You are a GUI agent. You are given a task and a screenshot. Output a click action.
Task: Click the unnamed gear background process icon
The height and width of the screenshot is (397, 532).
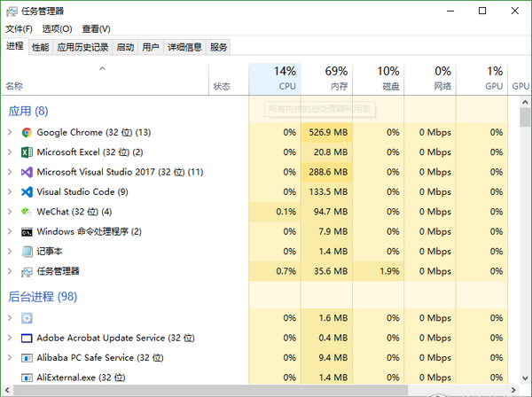(27, 318)
